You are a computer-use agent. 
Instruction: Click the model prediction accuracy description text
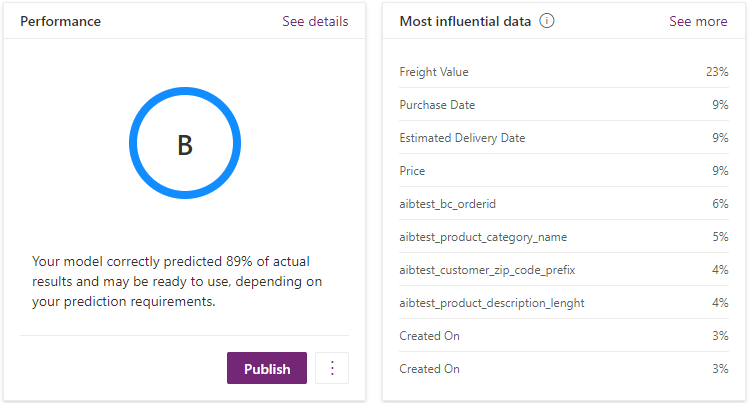(x=178, y=281)
